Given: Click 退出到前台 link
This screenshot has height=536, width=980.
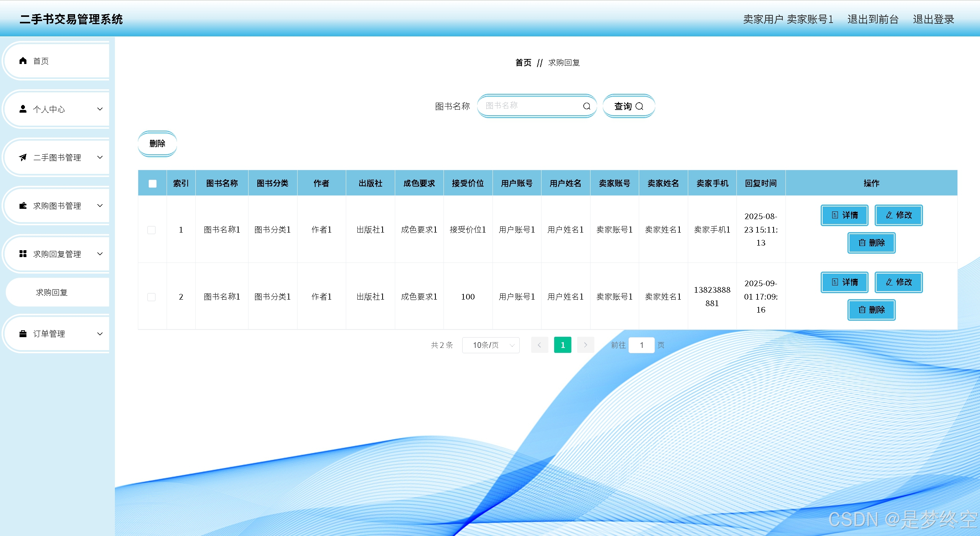Looking at the screenshot, I should (x=873, y=19).
